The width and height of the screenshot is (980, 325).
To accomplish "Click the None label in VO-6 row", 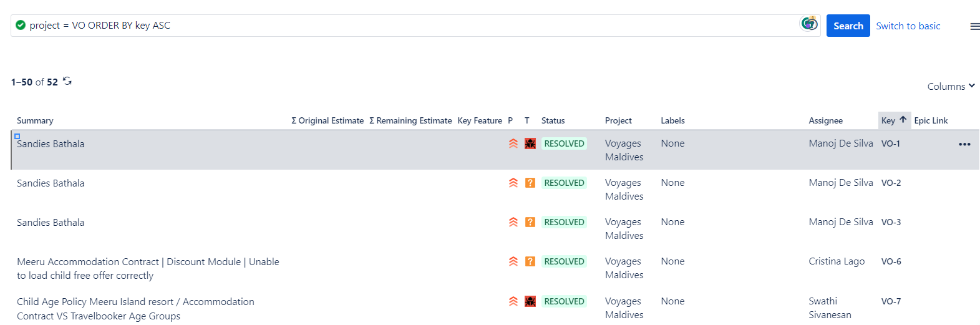I will (672, 261).
